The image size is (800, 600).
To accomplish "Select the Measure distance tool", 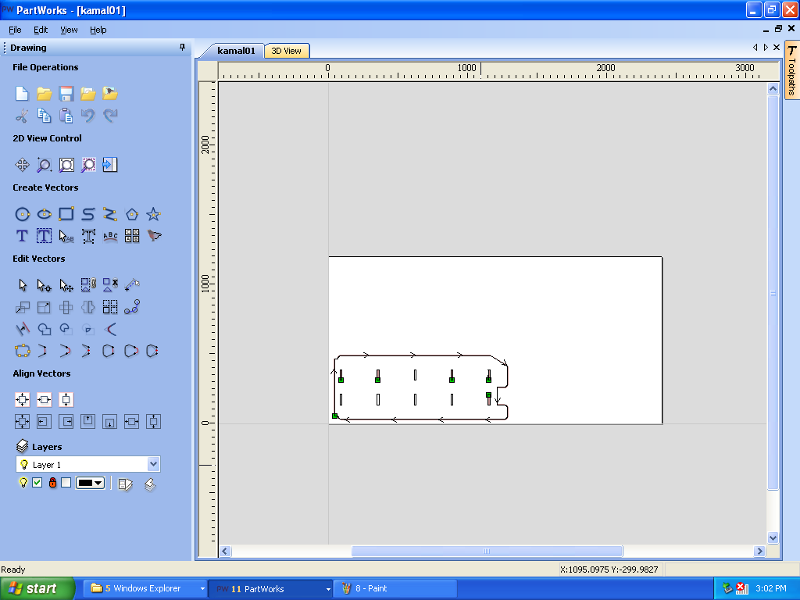I will pos(132,285).
